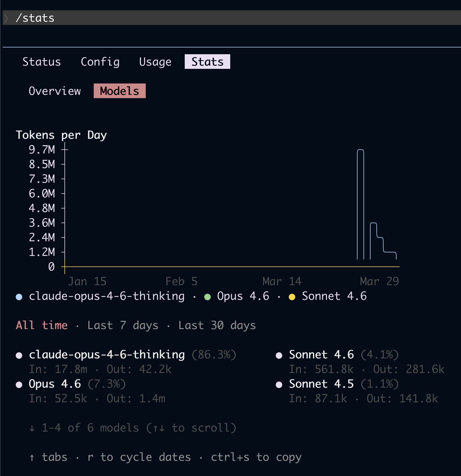Click the 'In: 52.5k · Out: 1.4m' stats line
461x476 pixels.
(x=97, y=398)
